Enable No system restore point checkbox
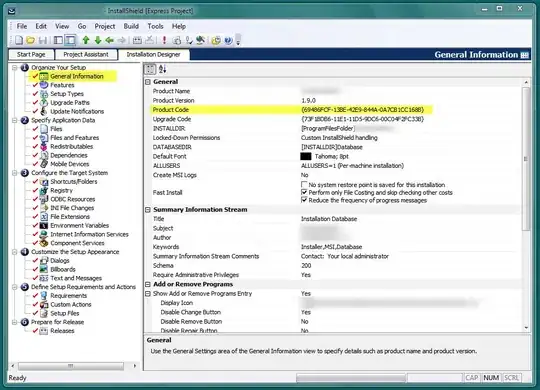540x390 pixels. tap(304, 184)
